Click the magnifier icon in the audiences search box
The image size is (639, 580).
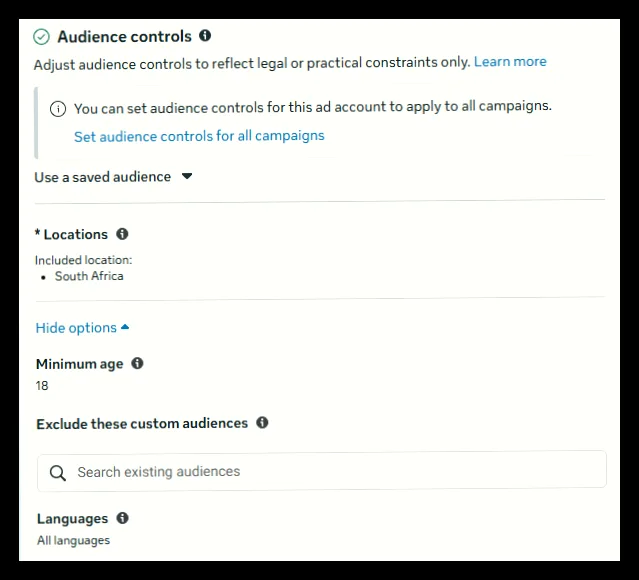coord(57,473)
